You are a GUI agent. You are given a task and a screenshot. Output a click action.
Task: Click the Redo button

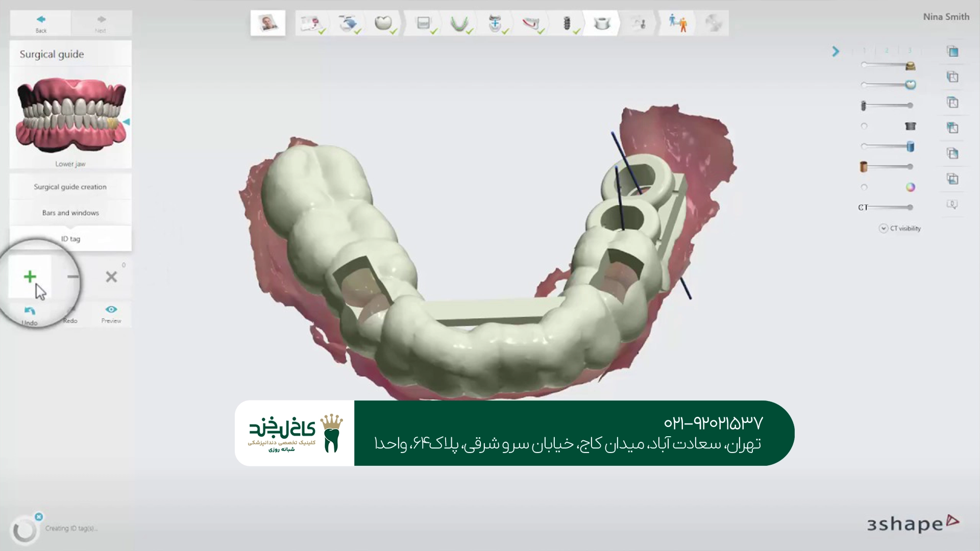[70, 315]
